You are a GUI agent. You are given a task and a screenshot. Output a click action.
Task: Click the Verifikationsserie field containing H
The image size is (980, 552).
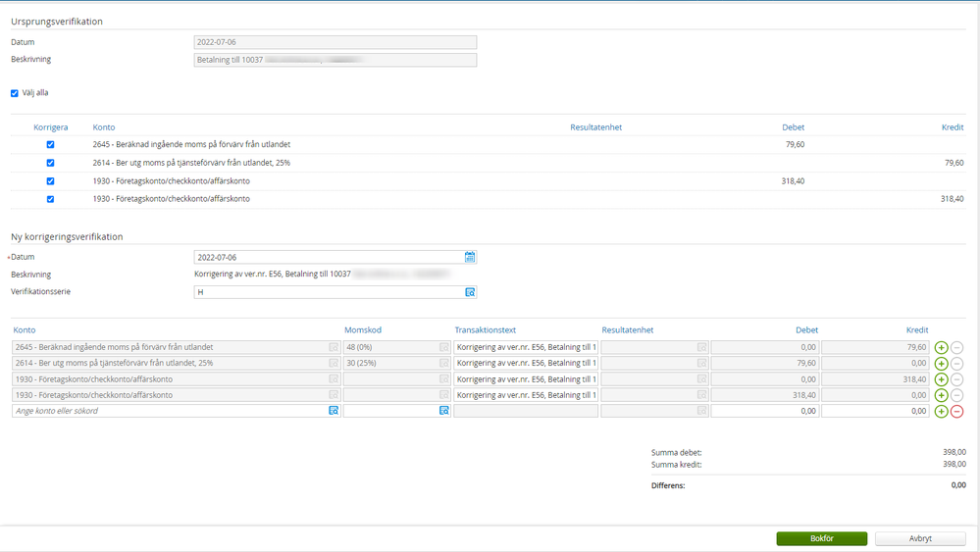[x=329, y=292]
